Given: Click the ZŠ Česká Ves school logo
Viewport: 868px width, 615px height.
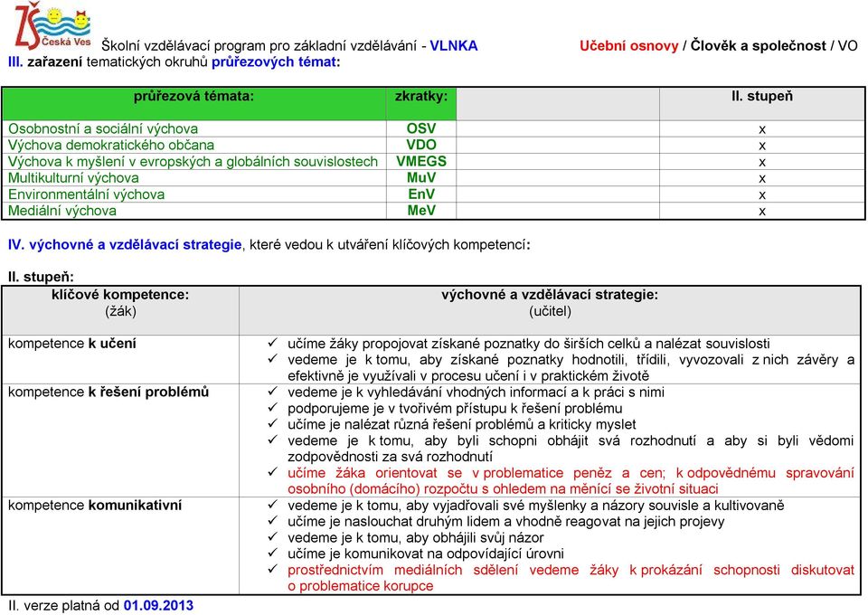Looking at the screenshot, I should [x=52, y=26].
